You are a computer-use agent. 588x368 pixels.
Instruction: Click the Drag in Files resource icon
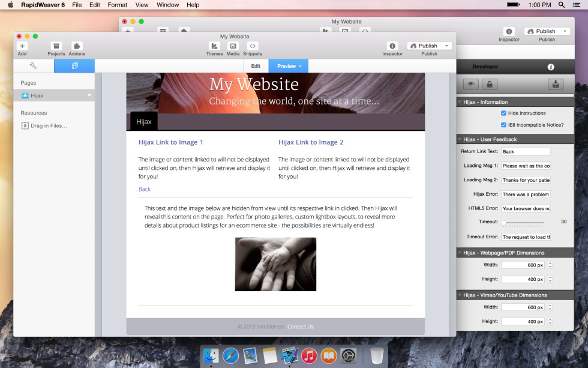point(25,125)
